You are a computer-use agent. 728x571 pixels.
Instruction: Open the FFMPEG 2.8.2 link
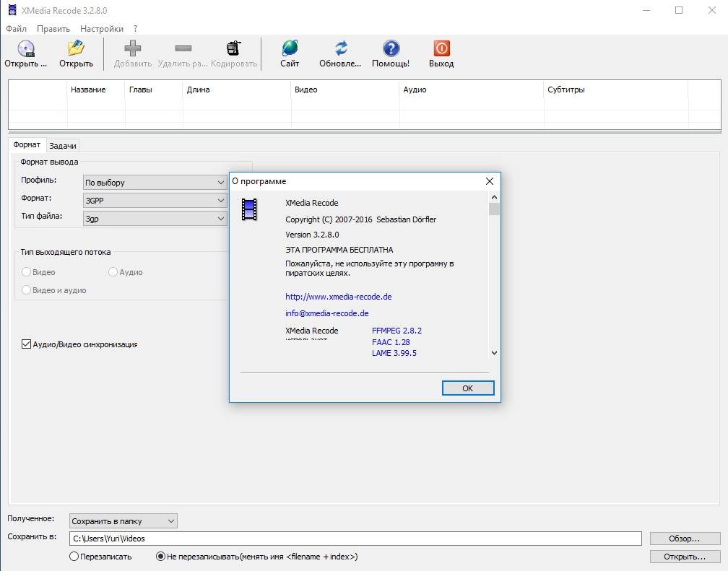click(397, 331)
